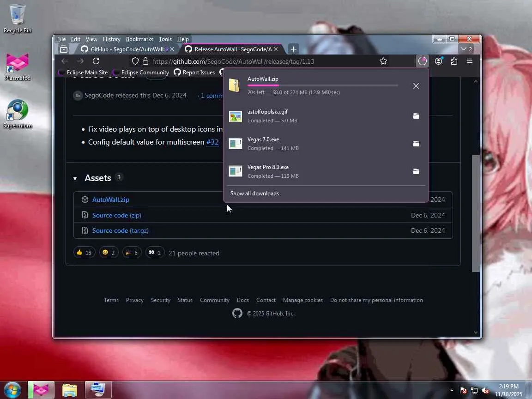Open Manage cookies footer link
Image resolution: width=532 pixels, height=399 pixels.
click(x=303, y=300)
